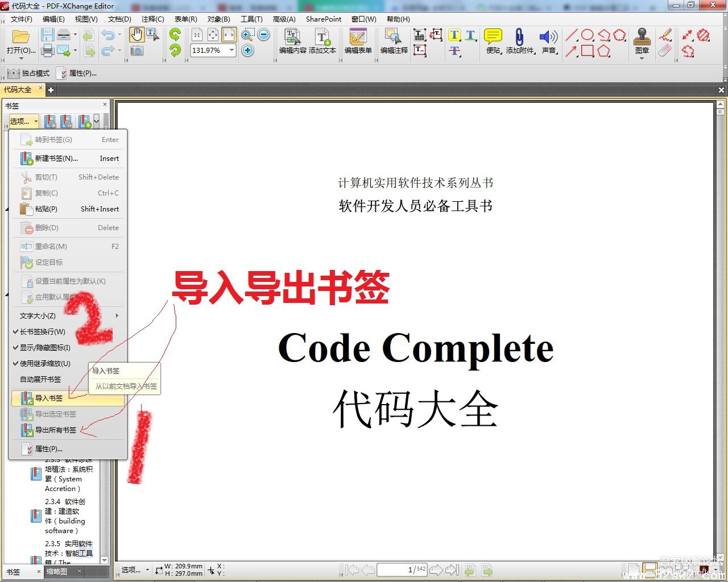Select the text Select tool
728x582 pixels.
click(x=153, y=35)
